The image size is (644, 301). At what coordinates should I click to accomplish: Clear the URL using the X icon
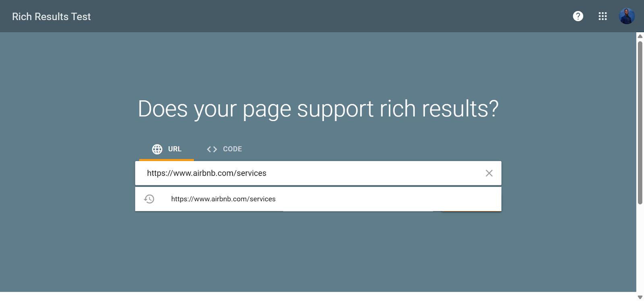[x=489, y=173]
